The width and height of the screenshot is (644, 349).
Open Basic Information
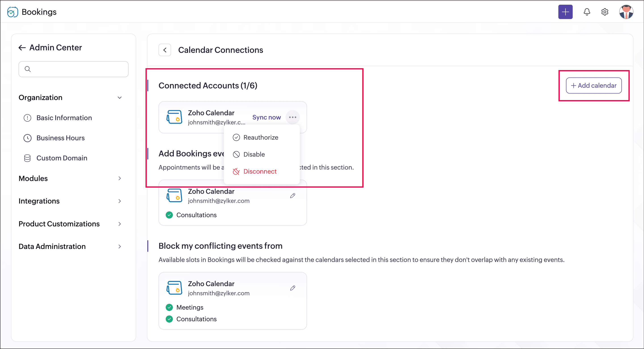(64, 118)
